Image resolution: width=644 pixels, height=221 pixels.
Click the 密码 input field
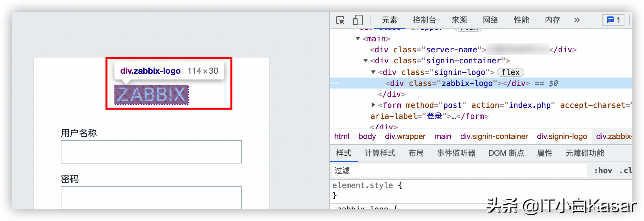point(151,197)
